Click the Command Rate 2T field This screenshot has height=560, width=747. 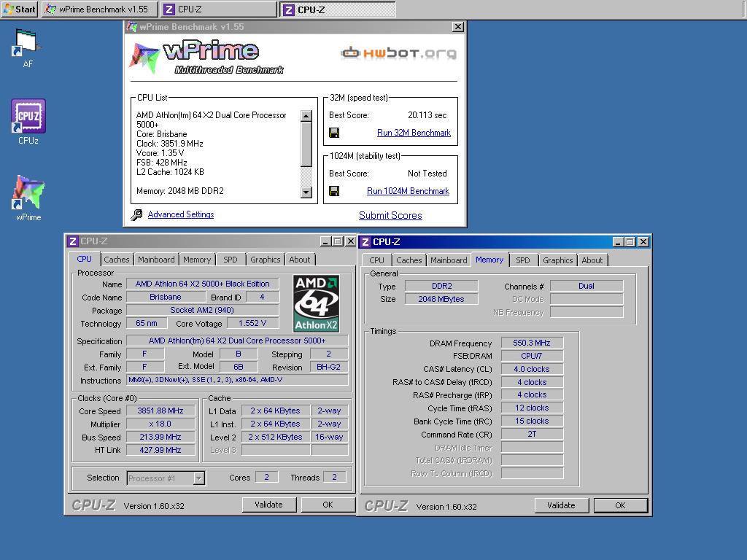[532, 435]
